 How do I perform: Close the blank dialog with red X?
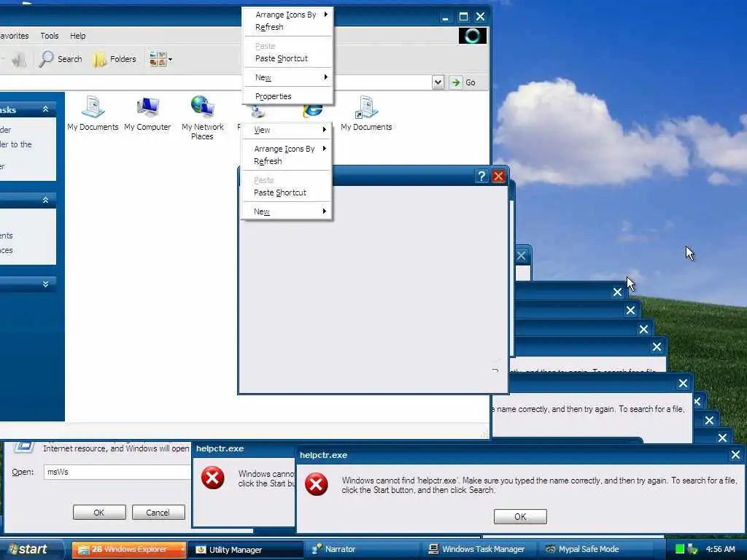click(498, 176)
